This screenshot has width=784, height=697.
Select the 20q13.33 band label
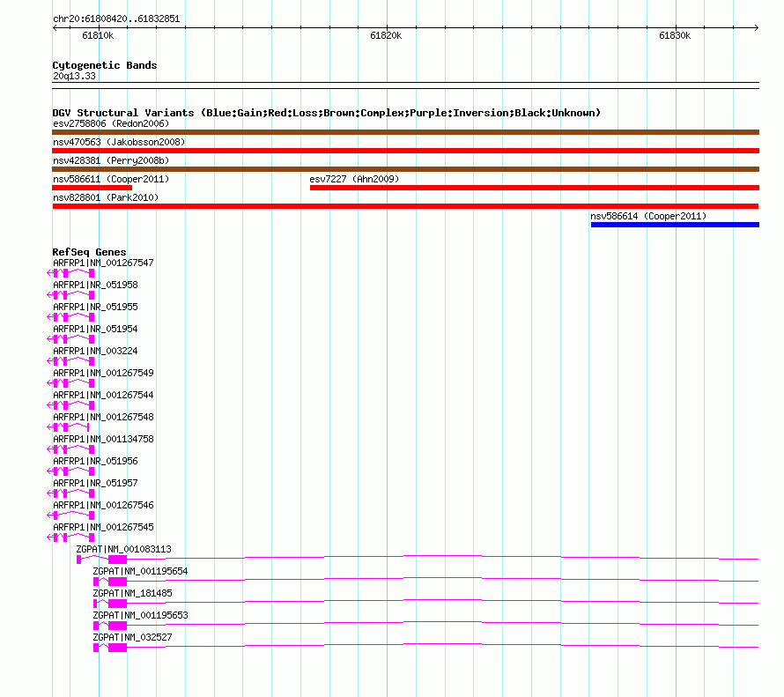[74, 76]
